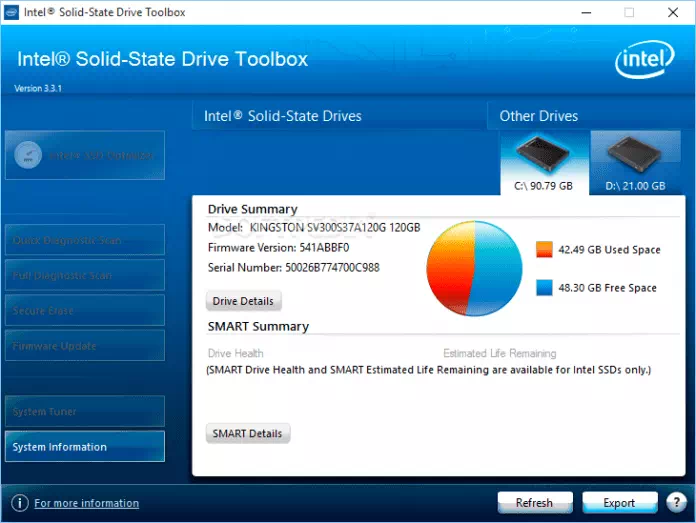696x523 pixels.
Task: Click the Intel SSD Optimizer gauge icon
Action: (28, 155)
